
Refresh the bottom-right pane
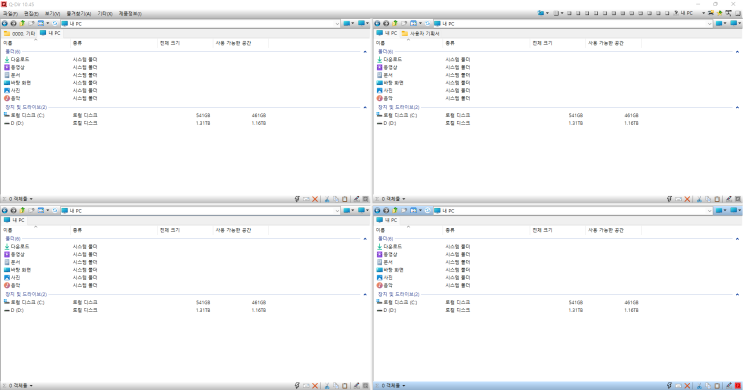click(428, 210)
